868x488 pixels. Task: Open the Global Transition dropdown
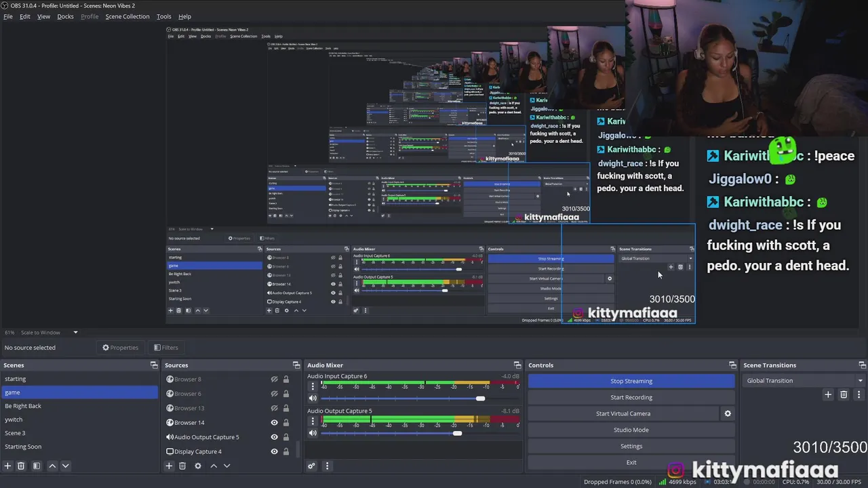click(804, 381)
